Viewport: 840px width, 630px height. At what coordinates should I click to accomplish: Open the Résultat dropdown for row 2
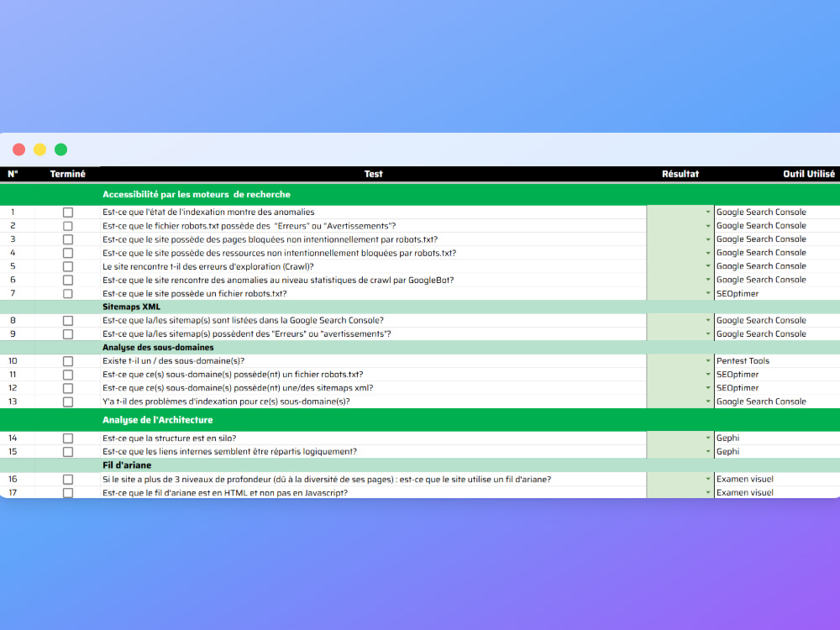(x=707, y=226)
